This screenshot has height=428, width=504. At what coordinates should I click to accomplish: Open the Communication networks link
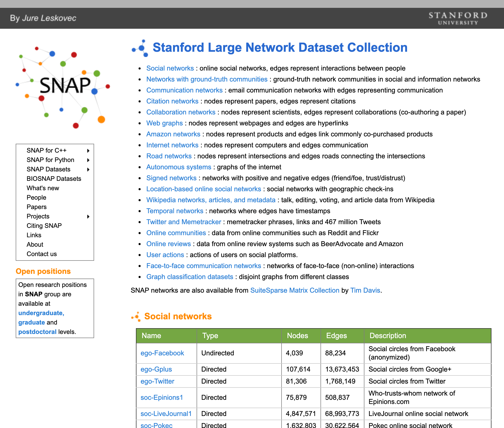(x=184, y=90)
